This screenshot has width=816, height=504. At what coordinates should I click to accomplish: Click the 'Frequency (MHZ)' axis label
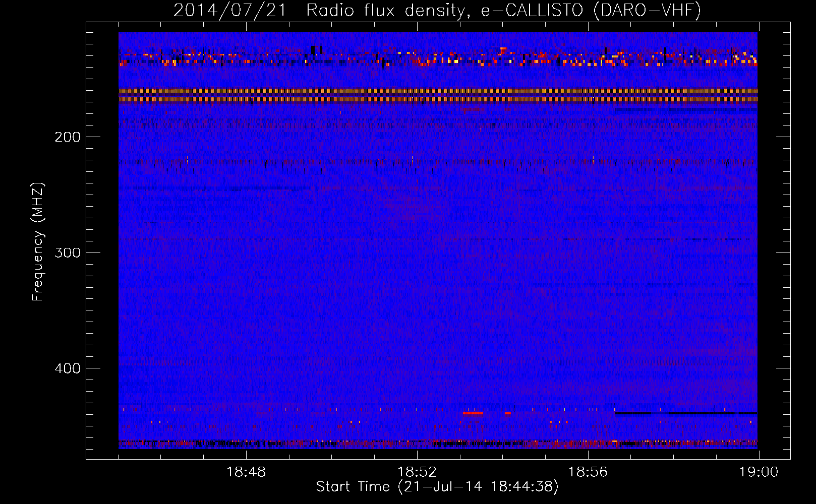38,242
